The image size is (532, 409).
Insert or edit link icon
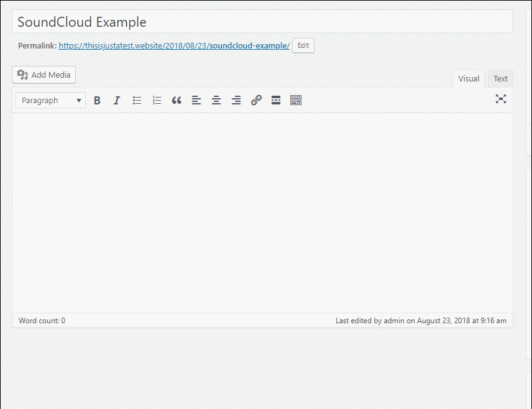[256, 101]
